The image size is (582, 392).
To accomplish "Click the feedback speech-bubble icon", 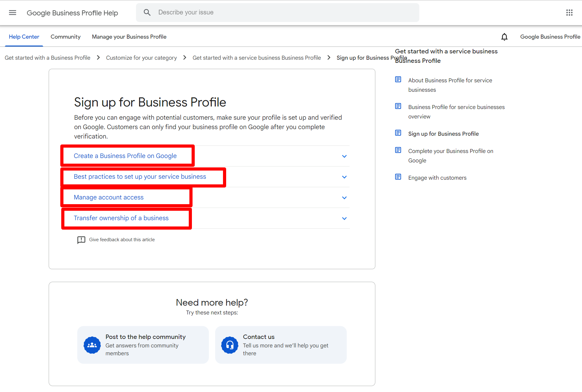I will click(81, 240).
